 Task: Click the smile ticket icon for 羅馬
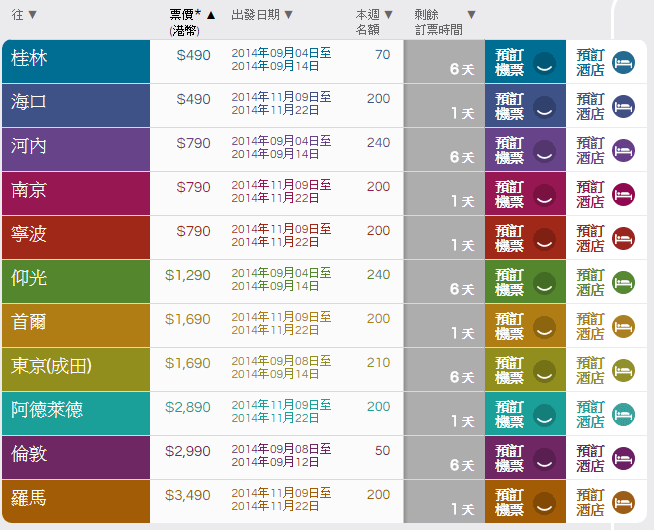pyautogui.click(x=544, y=503)
